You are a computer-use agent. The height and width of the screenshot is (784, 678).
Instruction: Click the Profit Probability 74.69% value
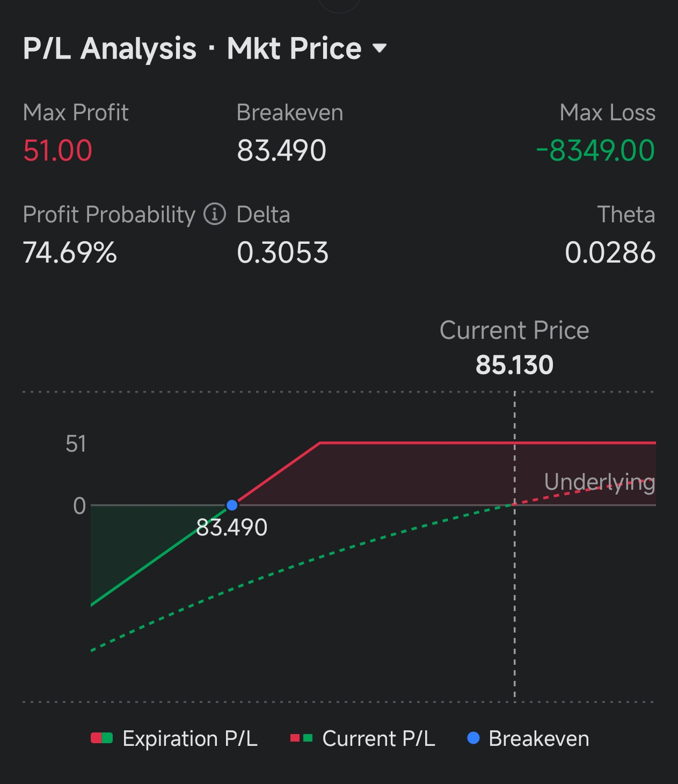pyautogui.click(x=70, y=252)
